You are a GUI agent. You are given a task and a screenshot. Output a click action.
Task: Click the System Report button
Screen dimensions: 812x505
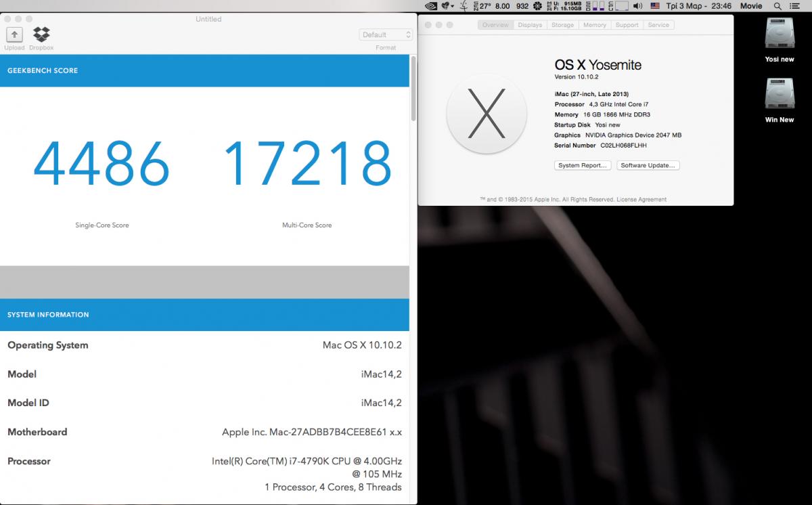coord(583,165)
